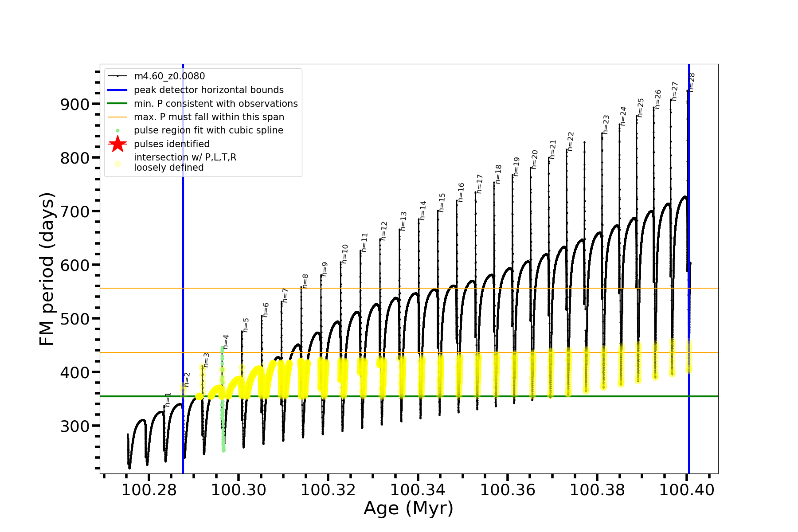Click the n=10 pulse label
This screenshot has height=532, width=798.
point(345,254)
